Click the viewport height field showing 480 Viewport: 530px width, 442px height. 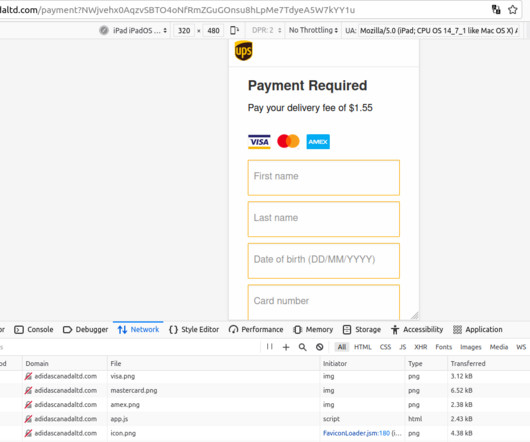[213, 31]
